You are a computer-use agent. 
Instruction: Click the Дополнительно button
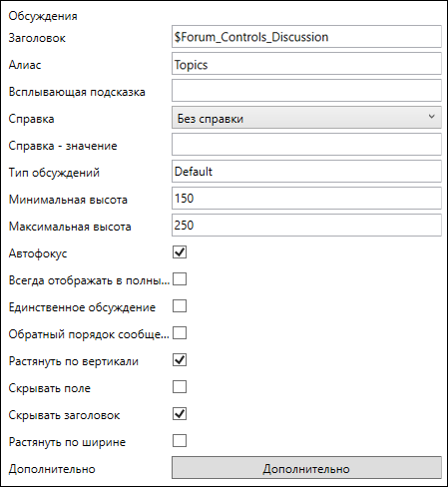point(306,468)
